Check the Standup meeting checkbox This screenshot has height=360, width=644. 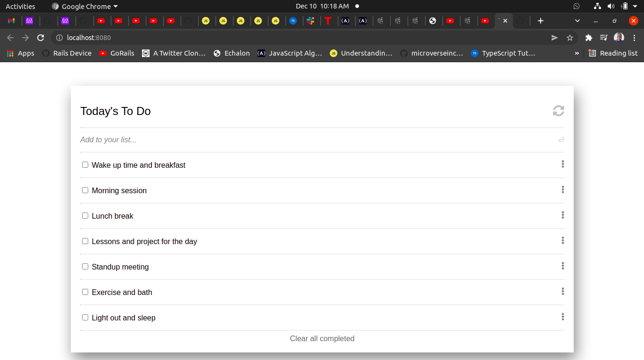(85, 266)
